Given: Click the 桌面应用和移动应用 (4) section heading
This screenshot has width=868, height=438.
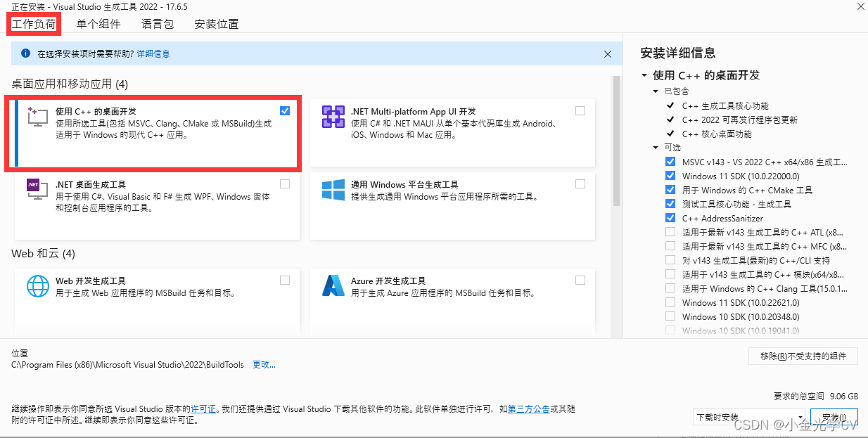Looking at the screenshot, I should pyautogui.click(x=70, y=84).
